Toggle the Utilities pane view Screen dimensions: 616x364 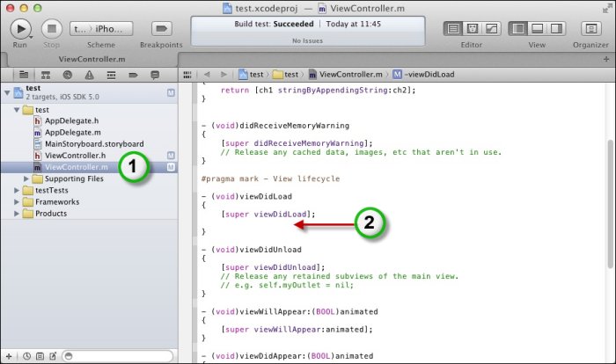click(556, 29)
